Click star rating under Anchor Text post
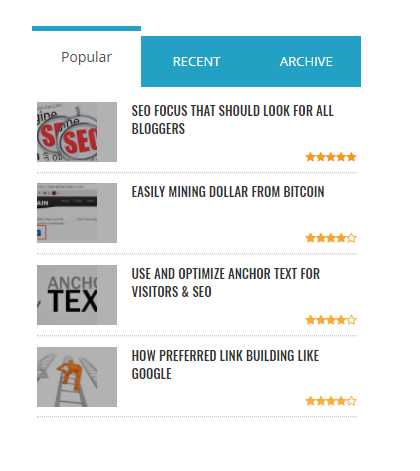420x471 pixels. [331, 320]
